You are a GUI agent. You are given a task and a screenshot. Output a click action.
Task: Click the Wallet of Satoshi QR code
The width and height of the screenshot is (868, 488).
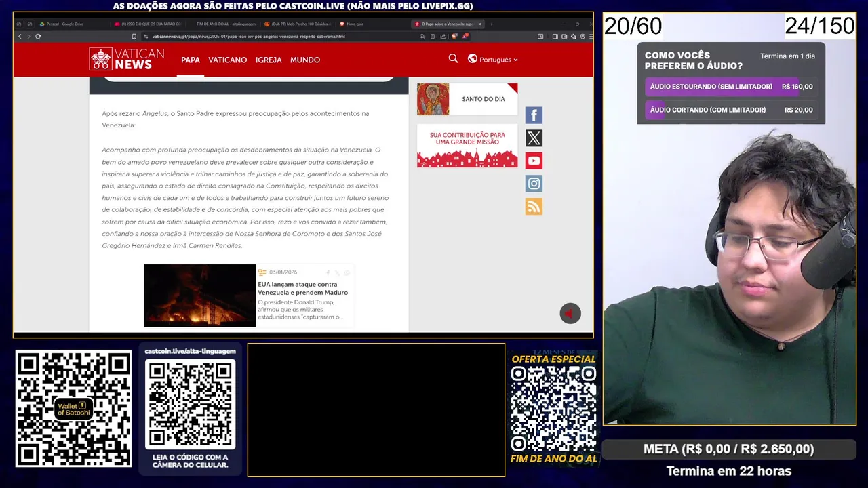[73, 408]
